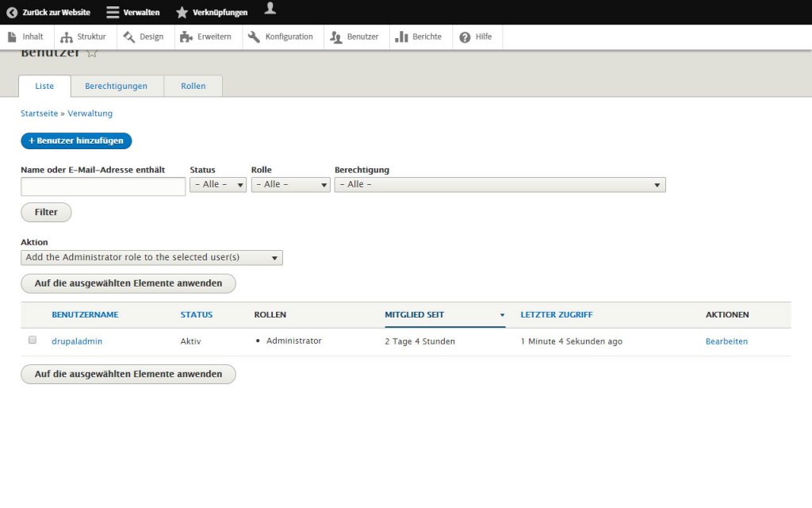The width and height of the screenshot is (812, 508).
Task: Expand the Status filter dropdown
Action: [x=218, y=184]
